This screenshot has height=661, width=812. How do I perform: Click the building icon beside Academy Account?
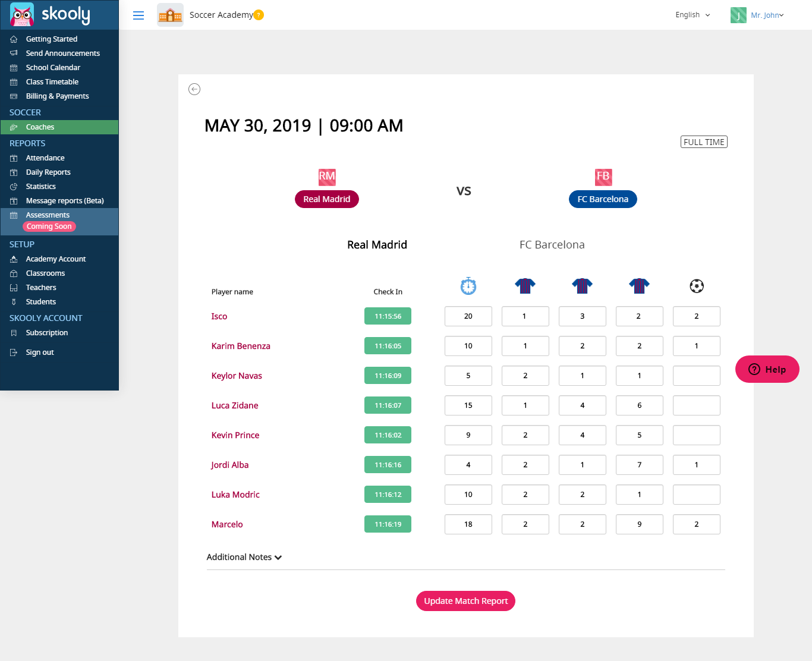coord(14,259)
